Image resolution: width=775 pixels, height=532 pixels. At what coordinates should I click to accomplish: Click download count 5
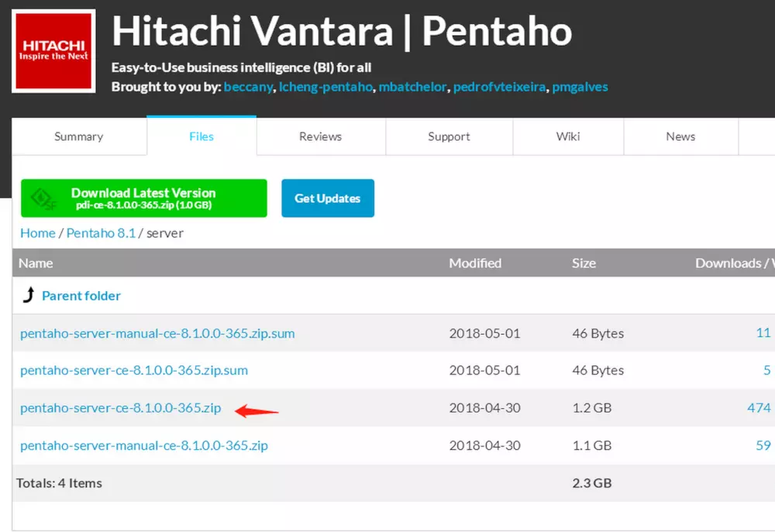point(767,370)
